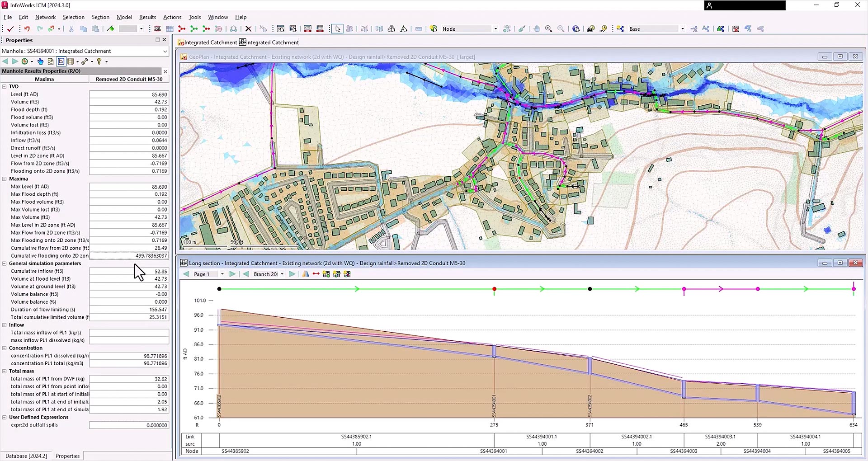The height and width of the screenshot is (461, 868).
Task: Activate the Pan tool in the toolbar
Action: point(537,28)
